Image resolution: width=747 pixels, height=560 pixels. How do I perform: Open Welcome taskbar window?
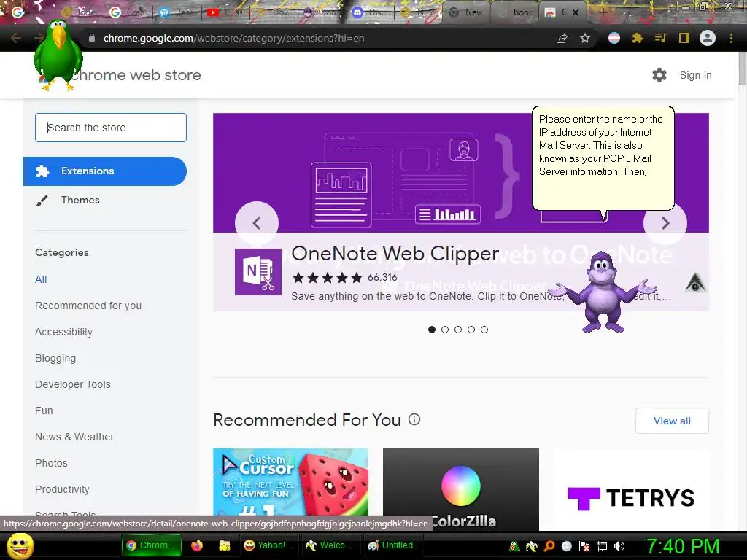coord(330,545)
